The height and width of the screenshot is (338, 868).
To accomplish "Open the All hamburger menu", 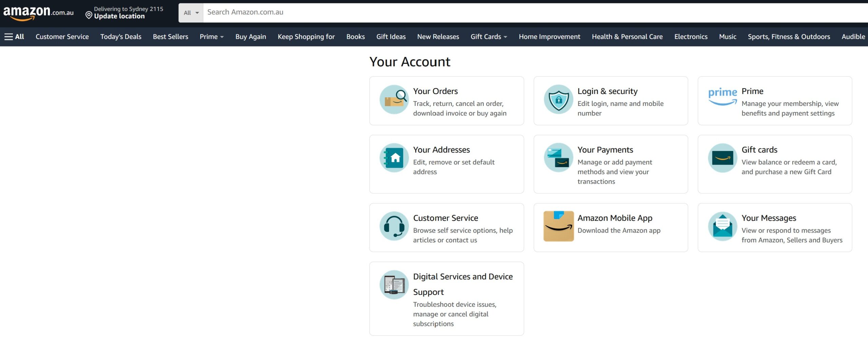I will point(14,37).
